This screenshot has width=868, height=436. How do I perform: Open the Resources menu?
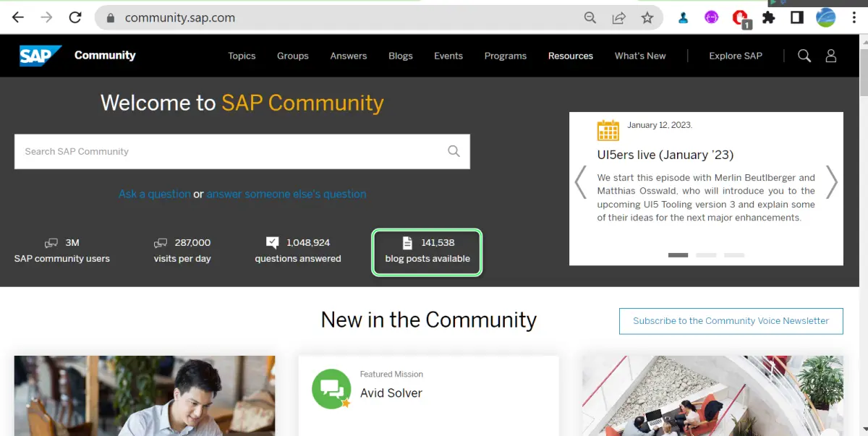tap(571, 56)
